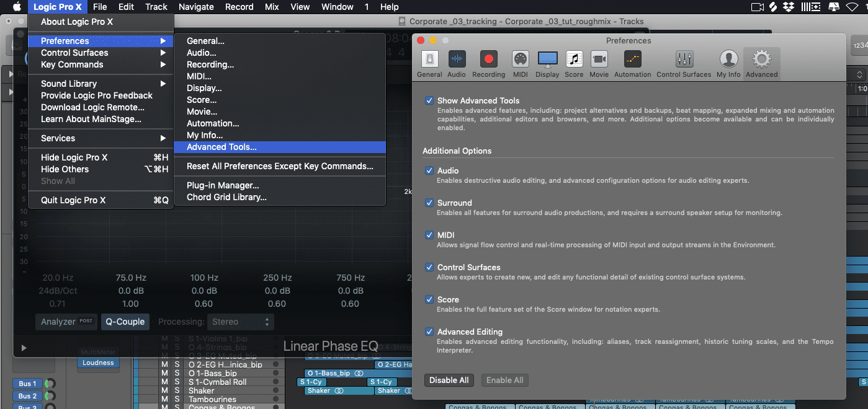Image resolution: width=868 pixels, height=409 pixels.
Task: Click the camera icon in the menu bar
Action: tap(757, 7)
